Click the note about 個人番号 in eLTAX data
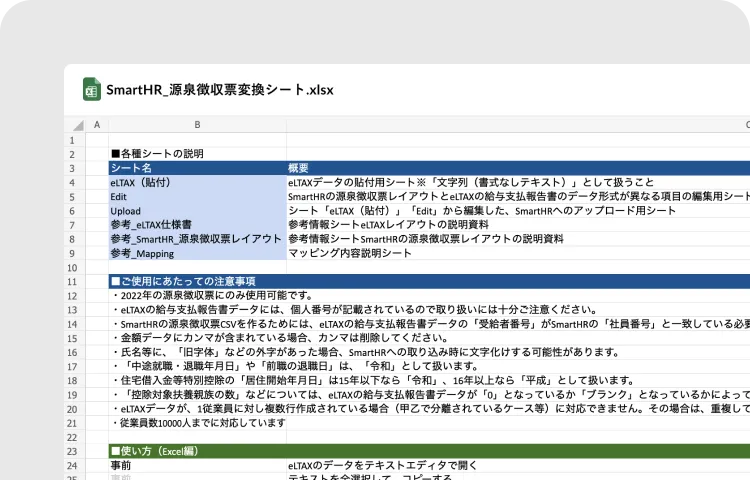Image resolution: width=750 pixels, height=480 pixels. [x=355, y=310]
